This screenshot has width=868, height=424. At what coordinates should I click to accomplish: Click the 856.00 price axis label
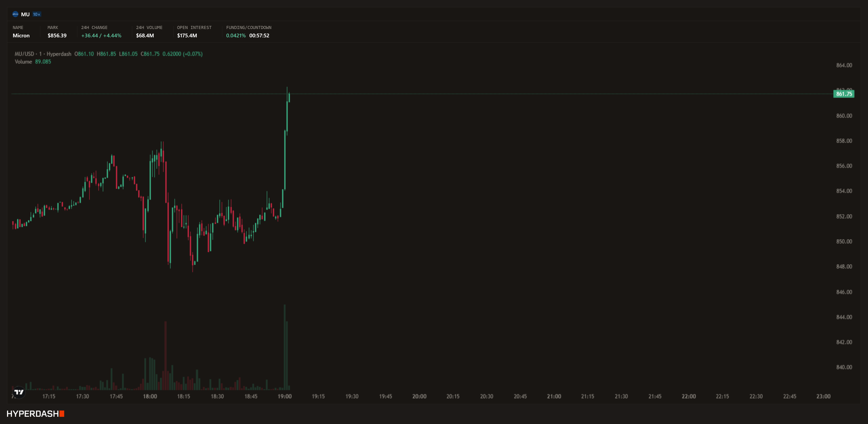pos(844,166)
